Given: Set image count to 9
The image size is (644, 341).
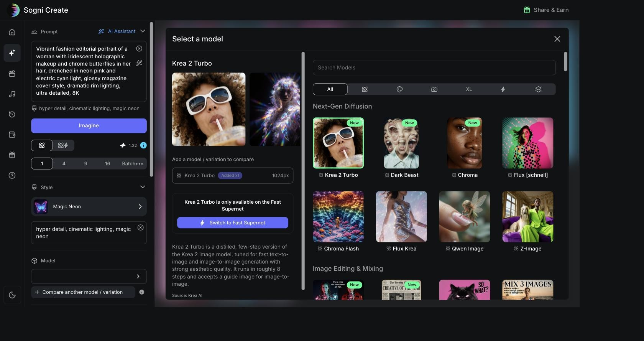Looking at the screenshot, I should (x=86, y=164).
